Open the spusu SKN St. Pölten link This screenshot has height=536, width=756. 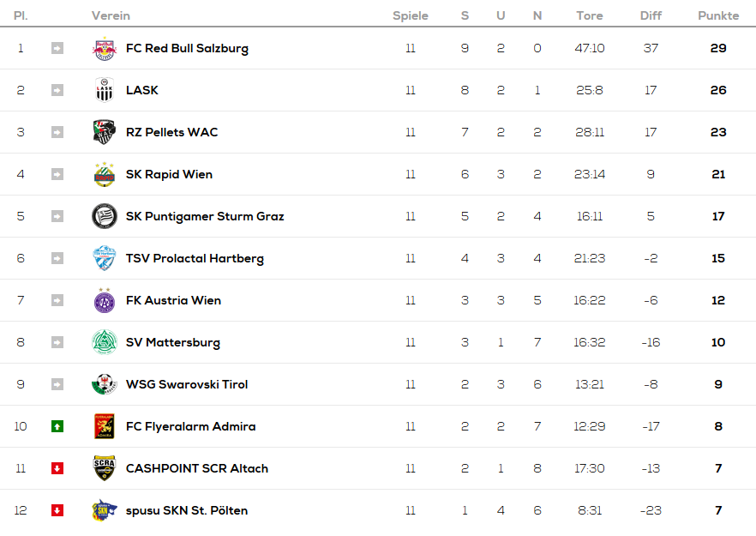(187, 510)
